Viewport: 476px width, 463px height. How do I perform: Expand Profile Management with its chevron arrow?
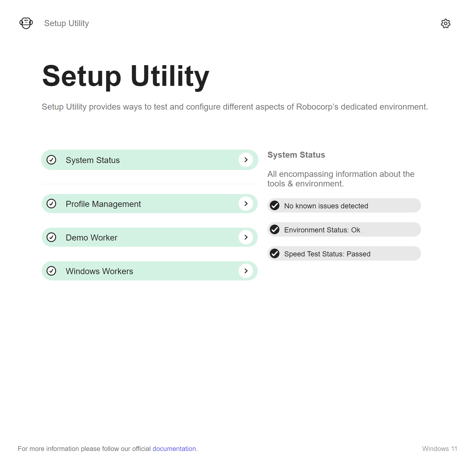pos(246,204)
